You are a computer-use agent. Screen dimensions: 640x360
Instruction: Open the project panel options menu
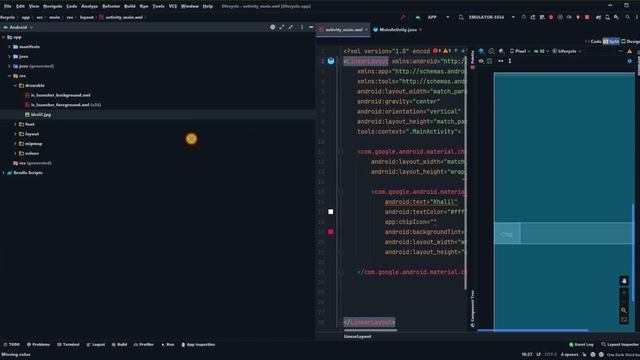point(302,27)
